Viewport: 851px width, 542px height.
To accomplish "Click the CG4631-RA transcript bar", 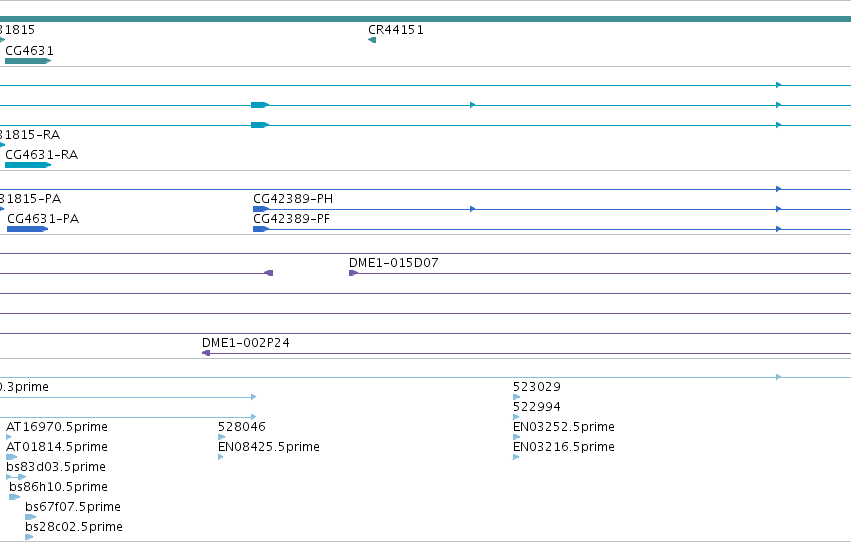I will coord(28,165).
